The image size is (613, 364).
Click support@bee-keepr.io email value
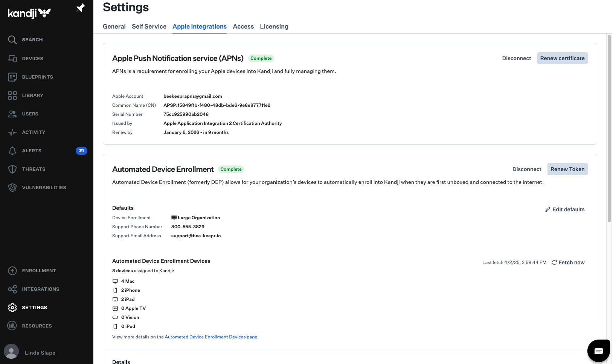(196, 236)
